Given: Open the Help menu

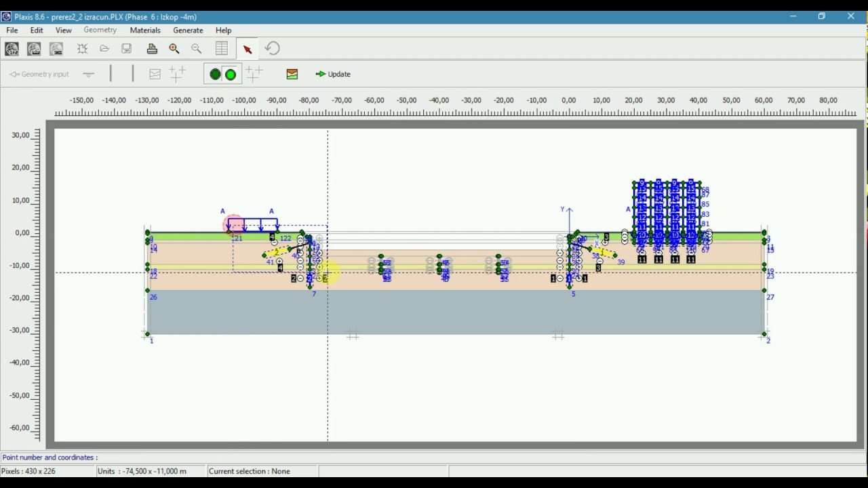Looking at the screenshot, I should 223,30.
